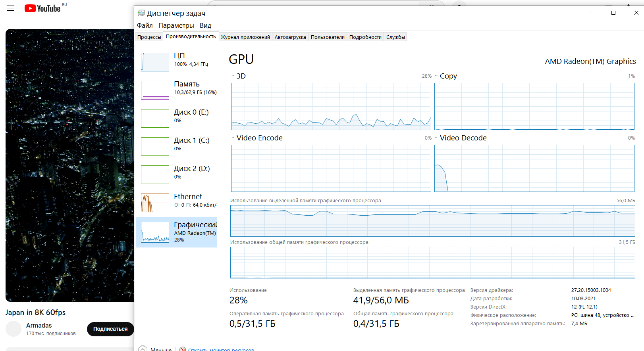644x351 pixels.
Task: Open the Video Decode engine dropdown
Action: point(436,138)
